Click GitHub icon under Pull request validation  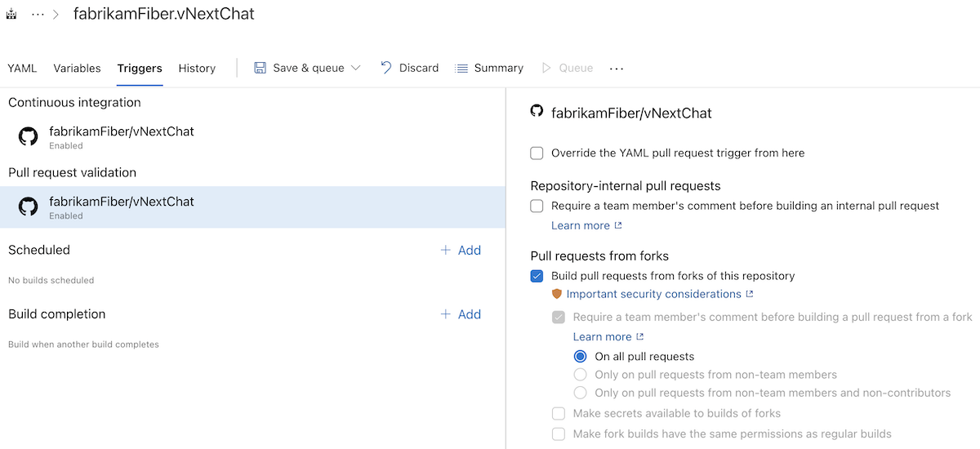tap(29, 207)
